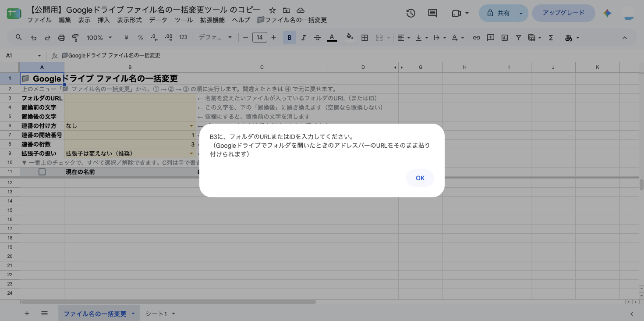Click the アップグレード button

coord(563,13)
